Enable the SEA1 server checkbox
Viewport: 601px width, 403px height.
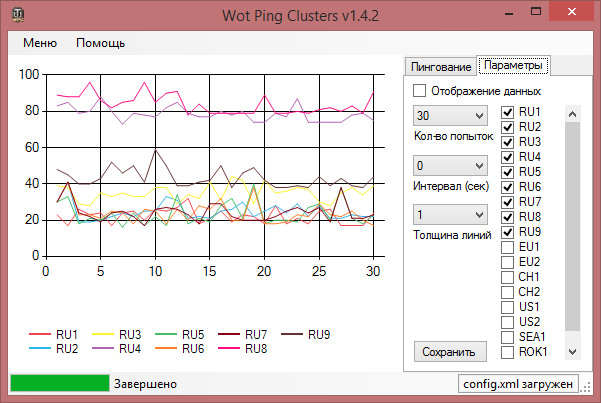(x=507, y=337)
